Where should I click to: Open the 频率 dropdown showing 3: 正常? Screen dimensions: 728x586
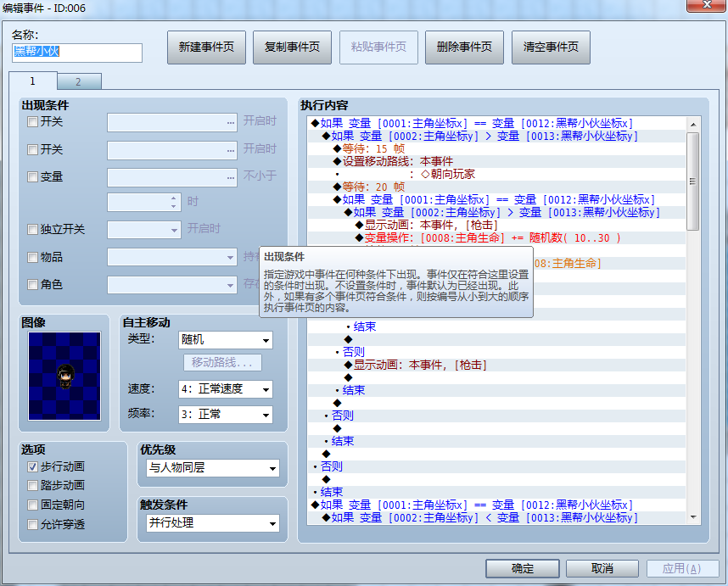[x=225, y=415]
